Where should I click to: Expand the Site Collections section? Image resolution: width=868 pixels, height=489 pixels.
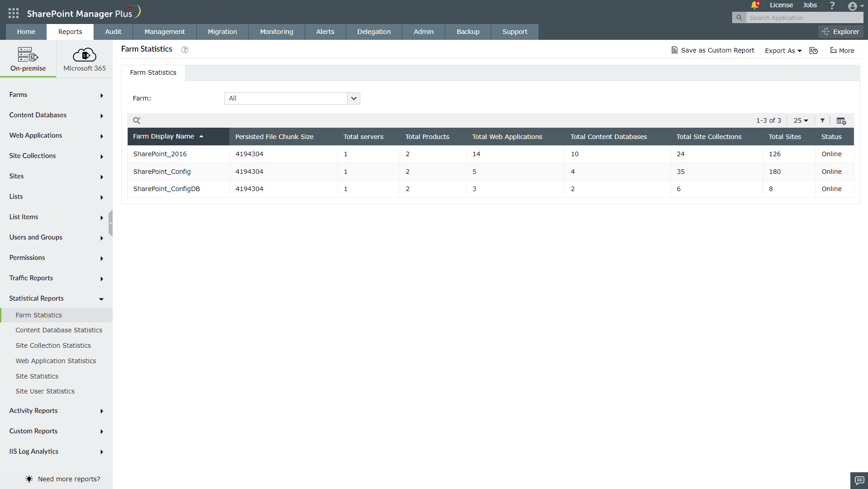coord(56,156)
